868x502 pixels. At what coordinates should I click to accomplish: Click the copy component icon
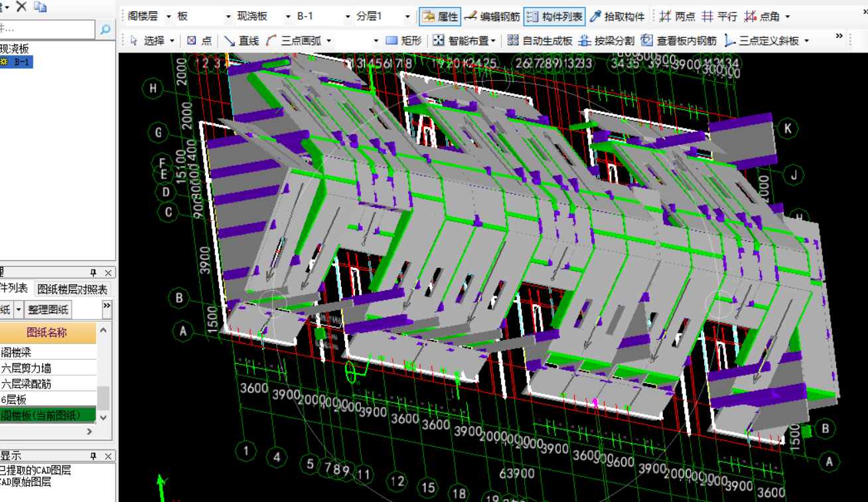[x=40, y=7]
